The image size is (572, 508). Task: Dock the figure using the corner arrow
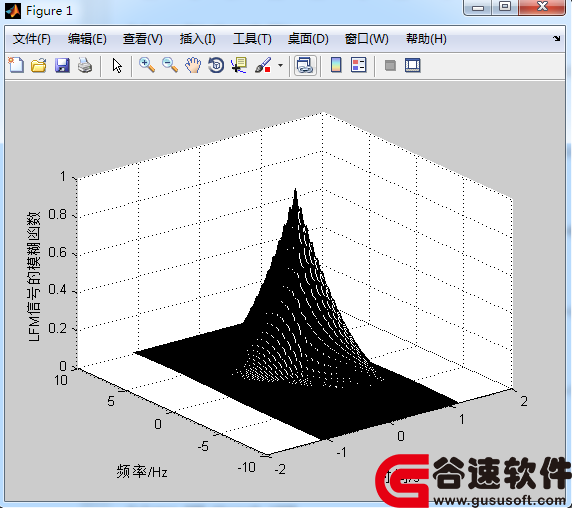(556, 38)
